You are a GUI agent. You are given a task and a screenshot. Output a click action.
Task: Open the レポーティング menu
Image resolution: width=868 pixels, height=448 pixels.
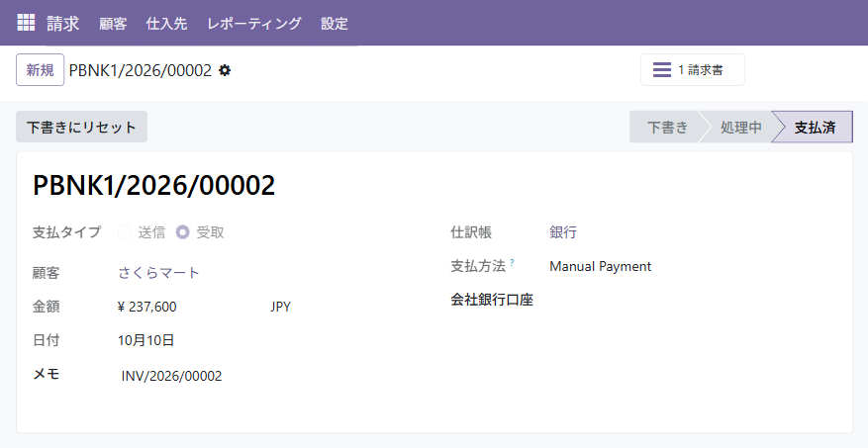point(254,23)
